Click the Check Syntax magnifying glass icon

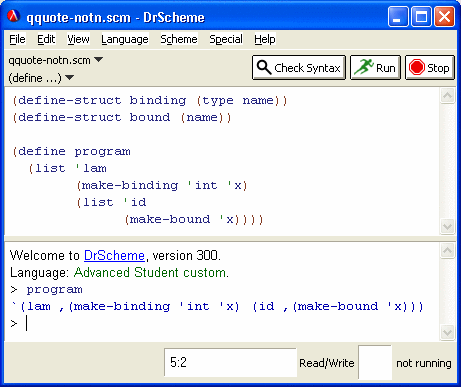click(x=264, y=67)
